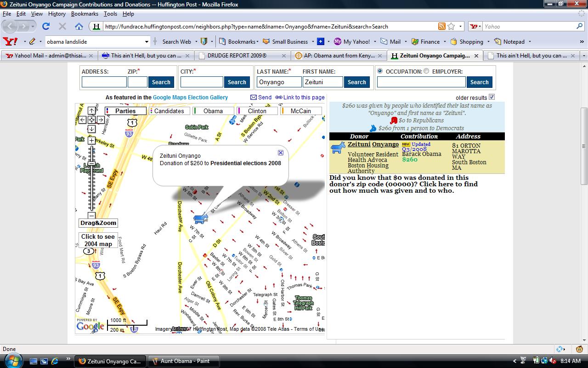Click the map zoom-in plus button

pyautogui.click(x=91, y=140)
